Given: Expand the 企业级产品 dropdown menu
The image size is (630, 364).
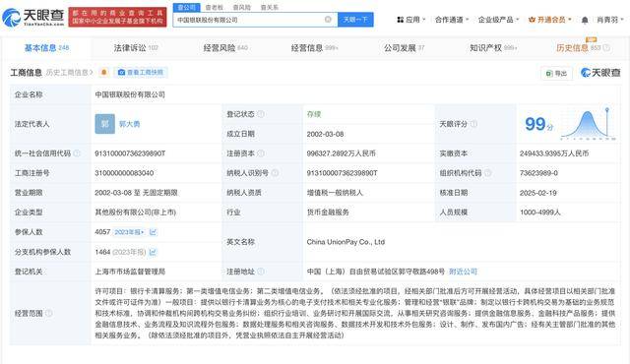Looking at the screenshot, I should point(499,20).
